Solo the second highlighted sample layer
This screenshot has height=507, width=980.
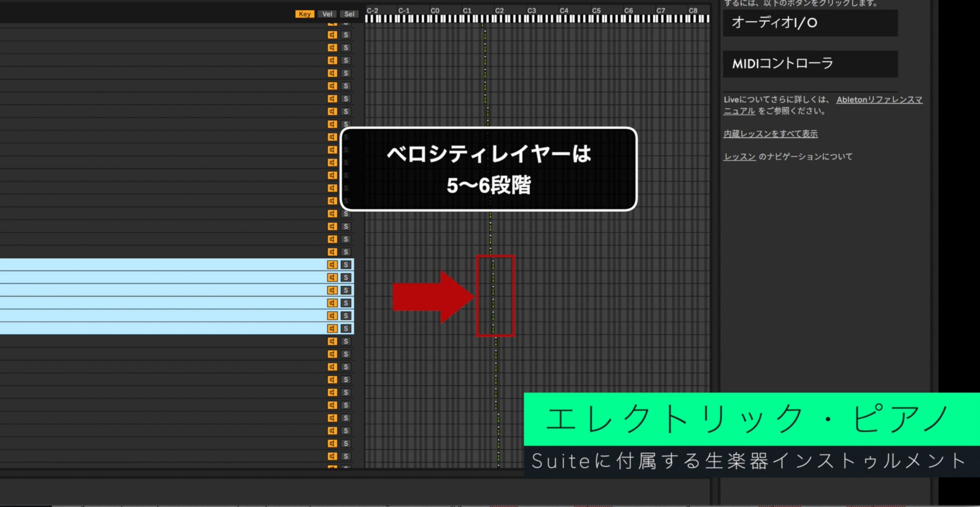[346, 277]
